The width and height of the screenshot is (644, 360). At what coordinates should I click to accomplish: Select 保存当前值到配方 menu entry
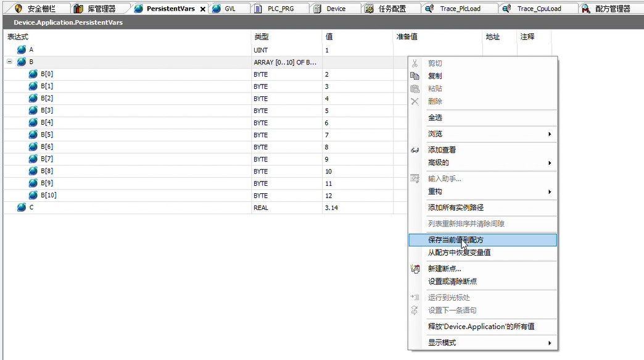point(482,240)
